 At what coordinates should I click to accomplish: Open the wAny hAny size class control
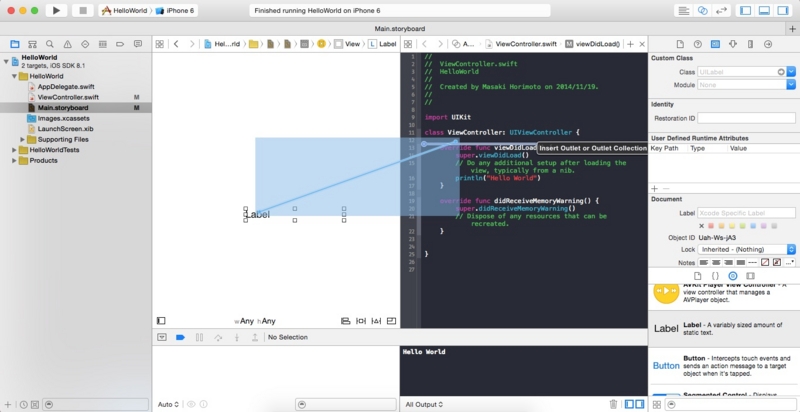coord(255,321)
